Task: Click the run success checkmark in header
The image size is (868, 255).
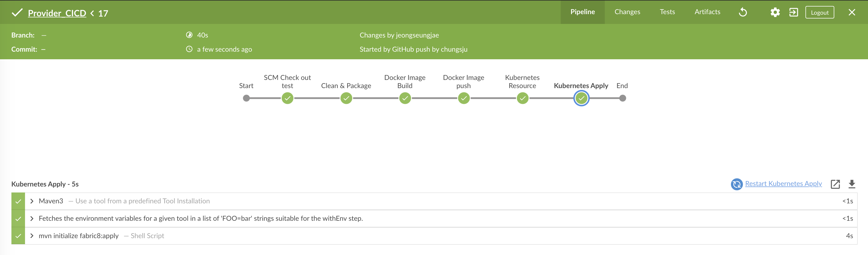Action: tap(17, 13)
